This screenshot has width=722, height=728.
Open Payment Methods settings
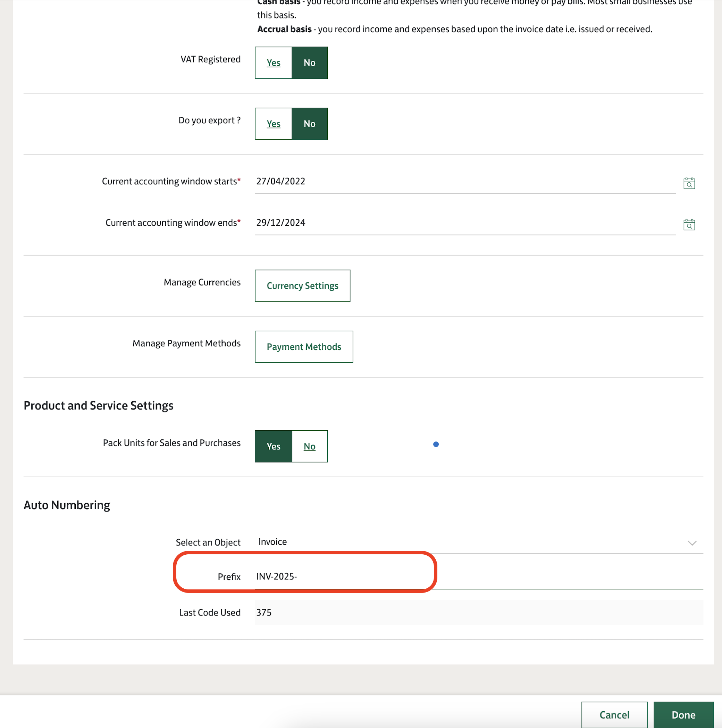click(x=304, y=347)
